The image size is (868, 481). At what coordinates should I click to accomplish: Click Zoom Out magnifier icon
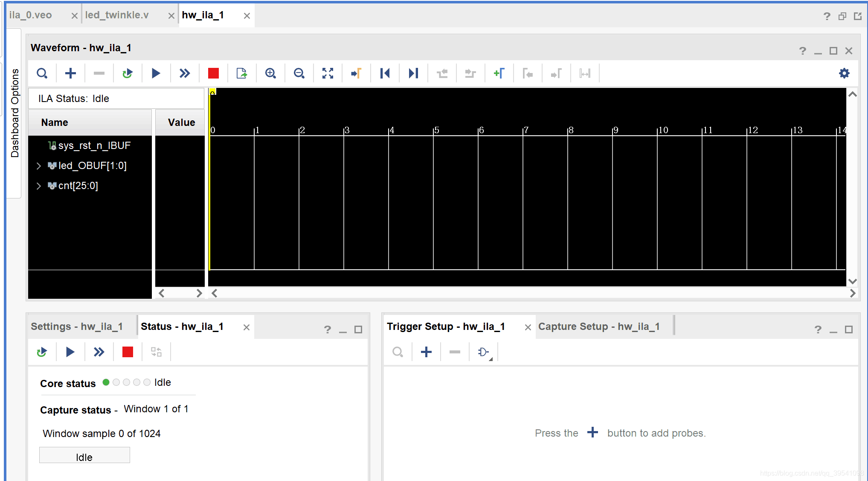[299, 73]
